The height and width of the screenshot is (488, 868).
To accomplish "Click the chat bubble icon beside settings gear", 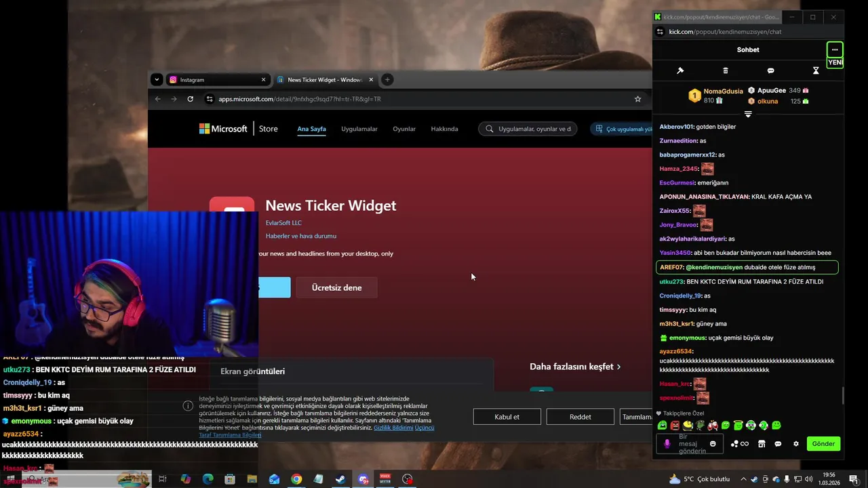I will pyautogui.click(x=778, y=444).
